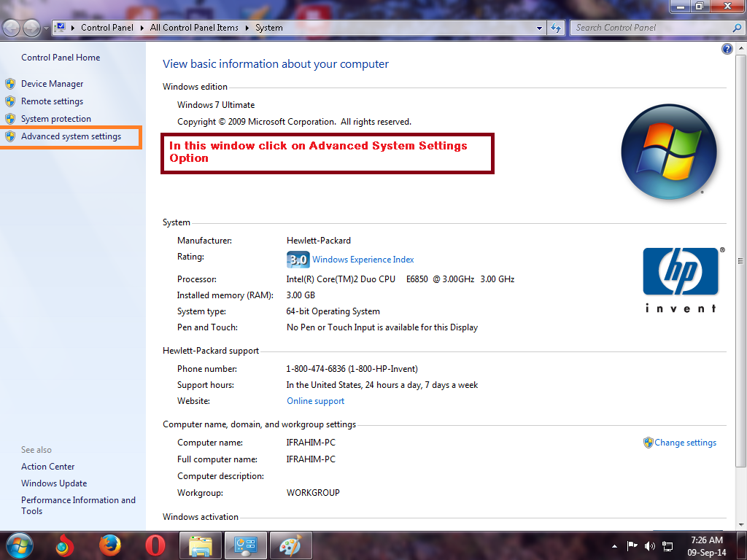
Task: Open Windows Update link
Action: coord(54,483)
